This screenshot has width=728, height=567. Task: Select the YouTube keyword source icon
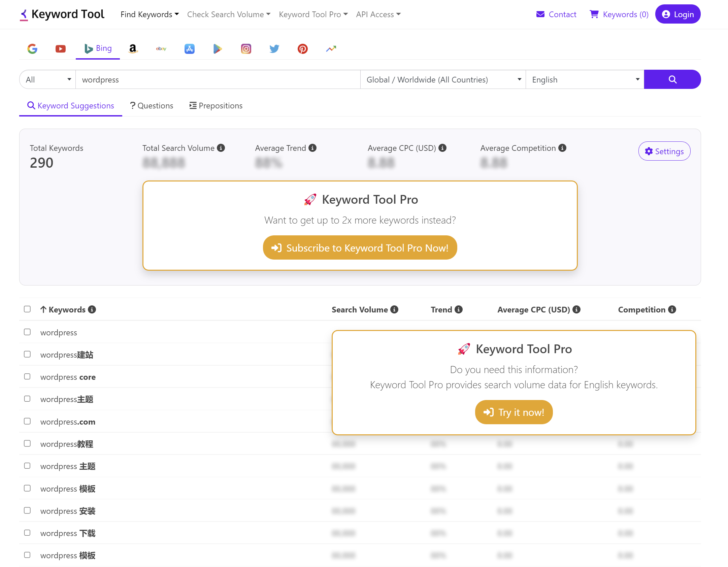pyautogui.click(x=61, y=49)
